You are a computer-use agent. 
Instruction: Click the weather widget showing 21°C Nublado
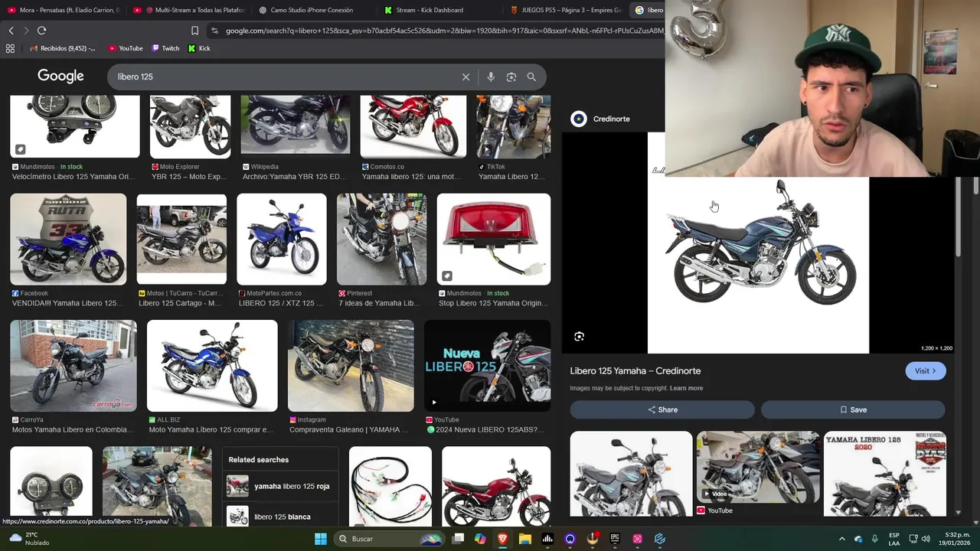[x=28, y=539]
